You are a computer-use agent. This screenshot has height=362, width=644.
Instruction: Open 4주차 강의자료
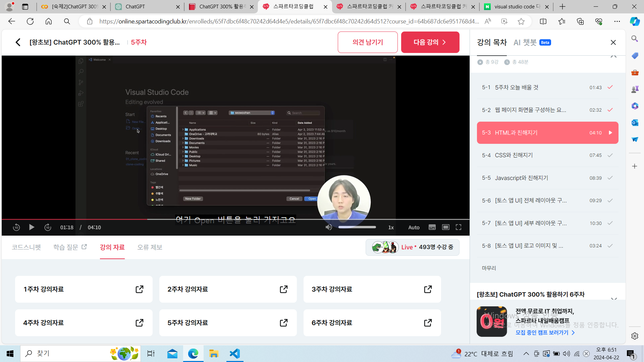(84, 323)
